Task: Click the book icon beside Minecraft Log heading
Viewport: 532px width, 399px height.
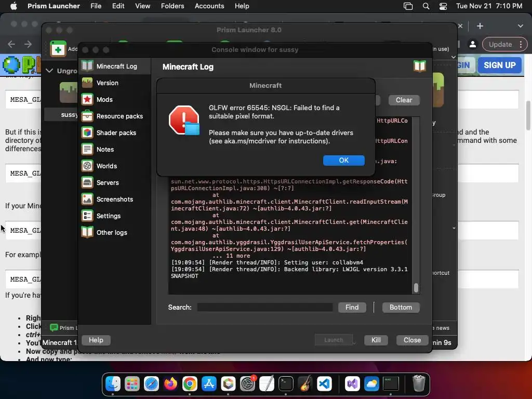Action: [420, 66]
